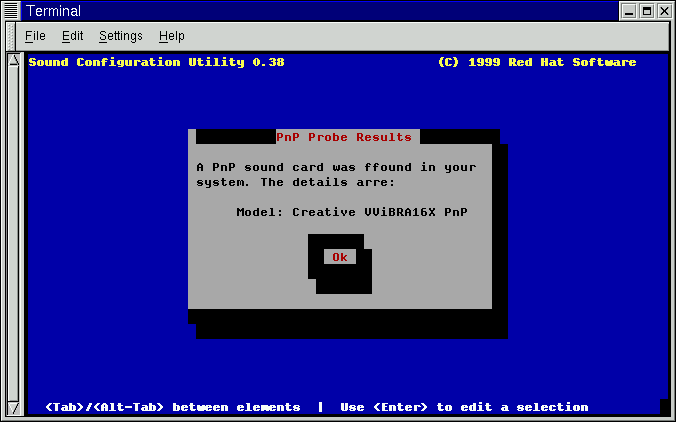
Task: Open the Settings menu
Action: coord(120,36)
